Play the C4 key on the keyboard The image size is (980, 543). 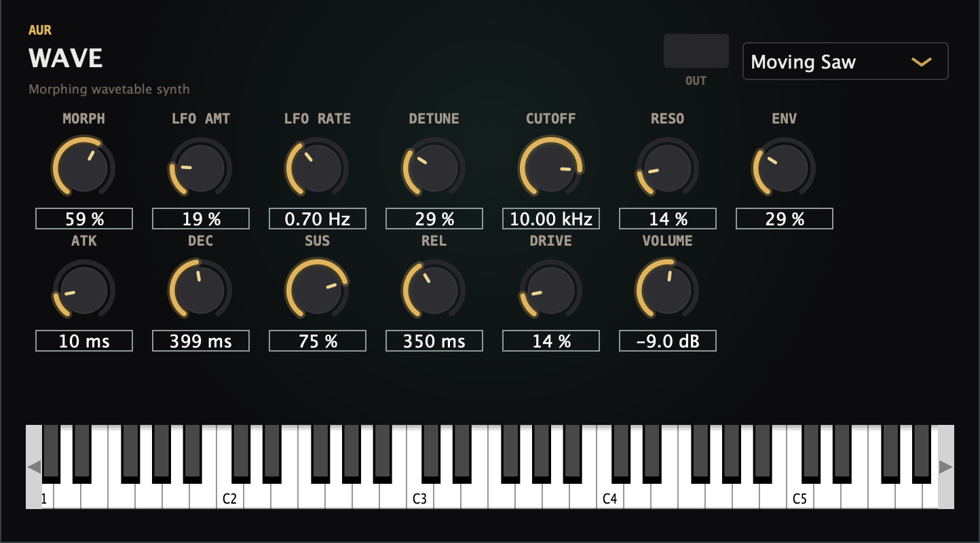point(610,497)
